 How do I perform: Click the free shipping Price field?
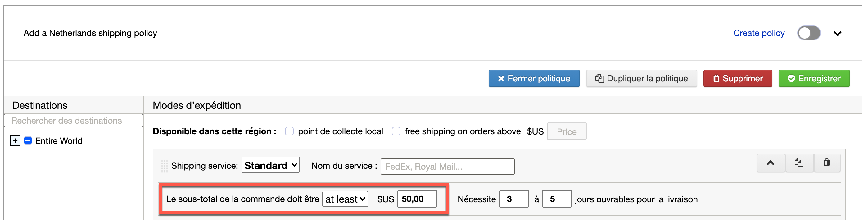pos(567,131)
